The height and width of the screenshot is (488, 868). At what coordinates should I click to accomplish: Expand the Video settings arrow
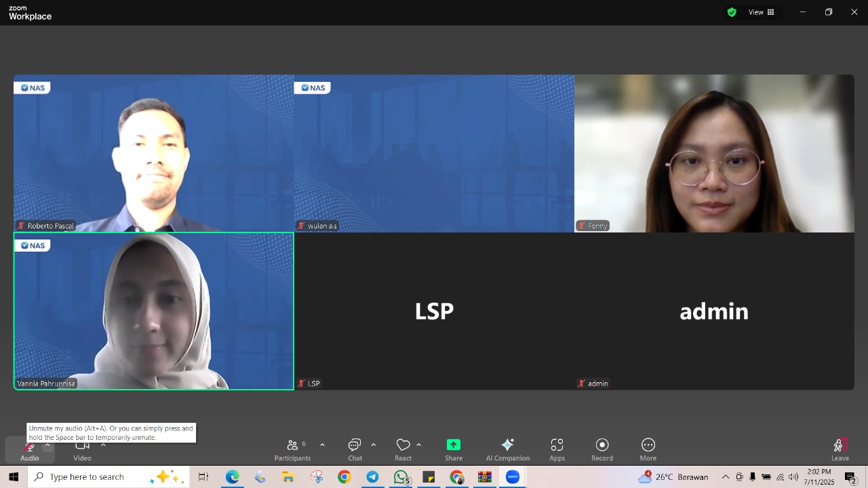(103, 445)
